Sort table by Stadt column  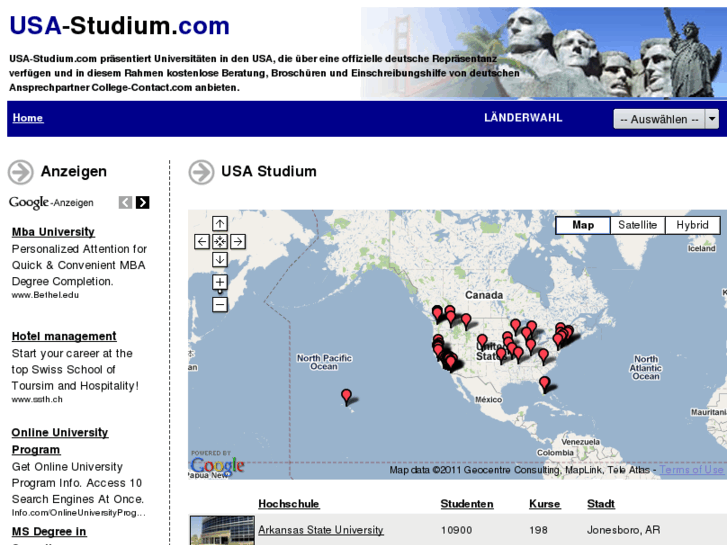601,504
